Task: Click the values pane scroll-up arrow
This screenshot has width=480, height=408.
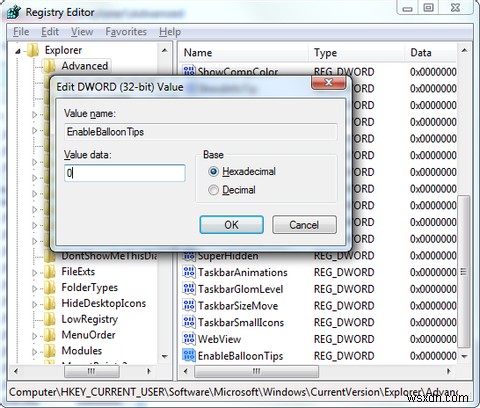Action: click(464, 51)
